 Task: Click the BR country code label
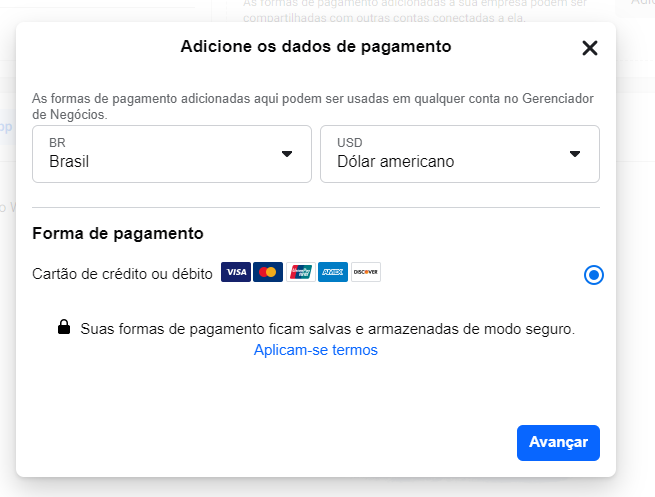(57, 143)
